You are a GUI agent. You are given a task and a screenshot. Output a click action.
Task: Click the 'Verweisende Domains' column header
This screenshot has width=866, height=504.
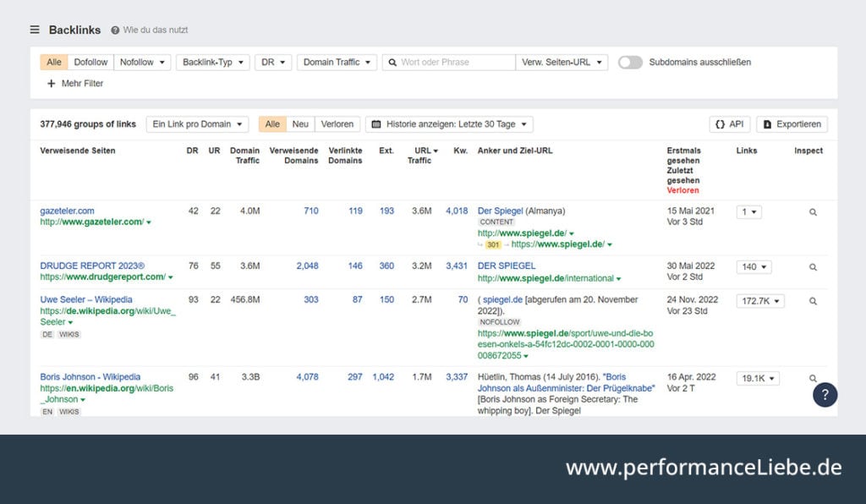[x=293, y=155]
